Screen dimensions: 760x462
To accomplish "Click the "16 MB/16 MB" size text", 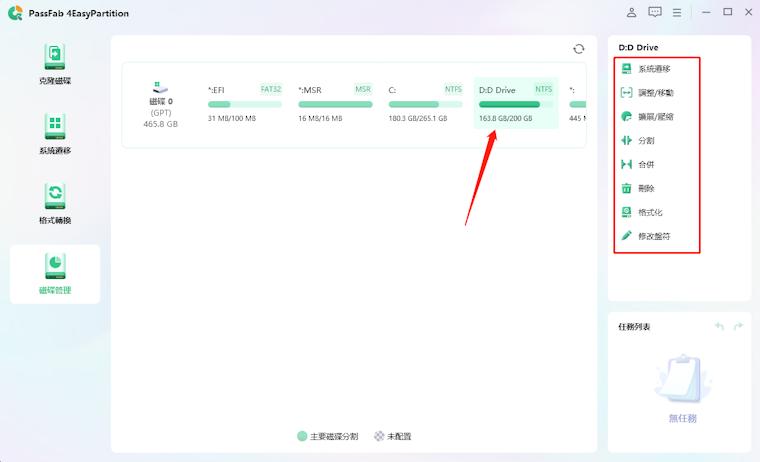I will 320,118.
